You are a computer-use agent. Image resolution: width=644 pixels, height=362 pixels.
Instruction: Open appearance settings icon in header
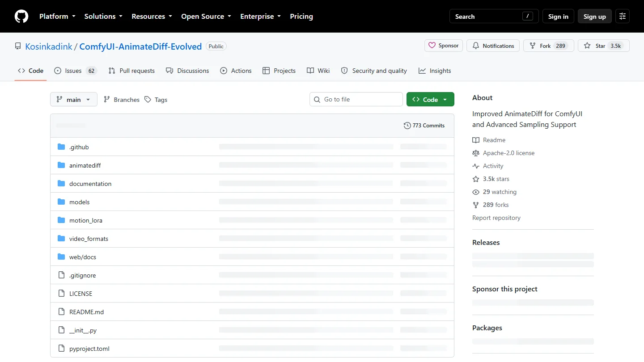[x=623, y=17]
